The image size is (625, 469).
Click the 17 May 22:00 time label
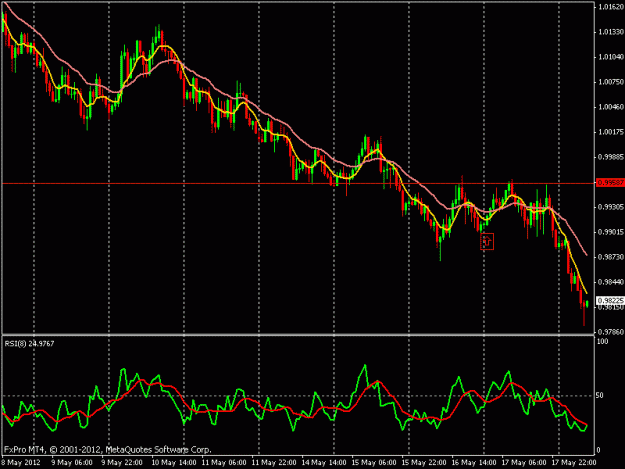(x=574, y=462)
